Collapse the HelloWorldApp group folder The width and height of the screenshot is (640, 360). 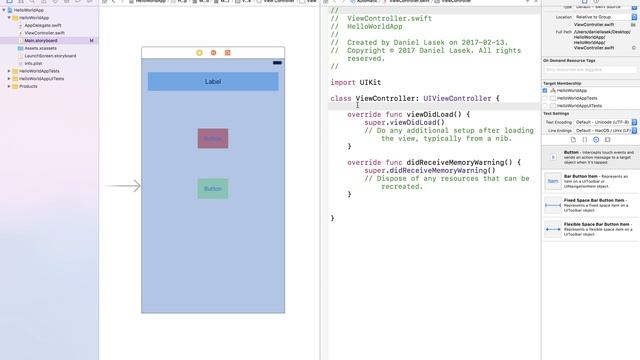tap(9, 18)
